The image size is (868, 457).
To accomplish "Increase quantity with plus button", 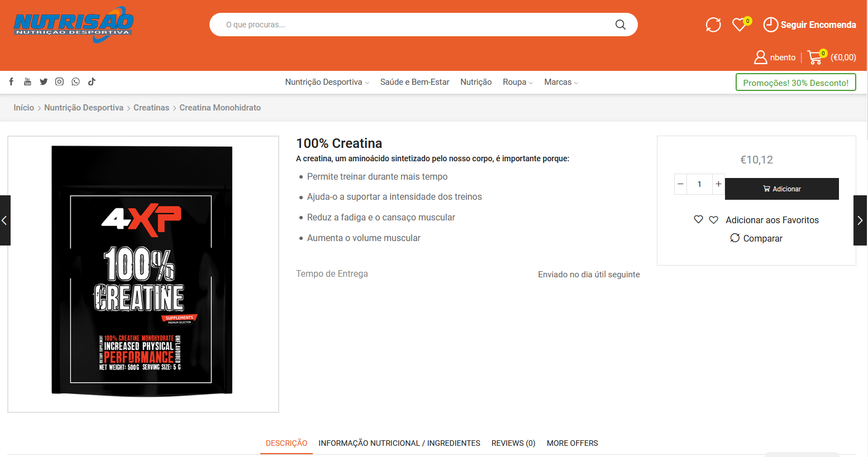I will (718, 184).
